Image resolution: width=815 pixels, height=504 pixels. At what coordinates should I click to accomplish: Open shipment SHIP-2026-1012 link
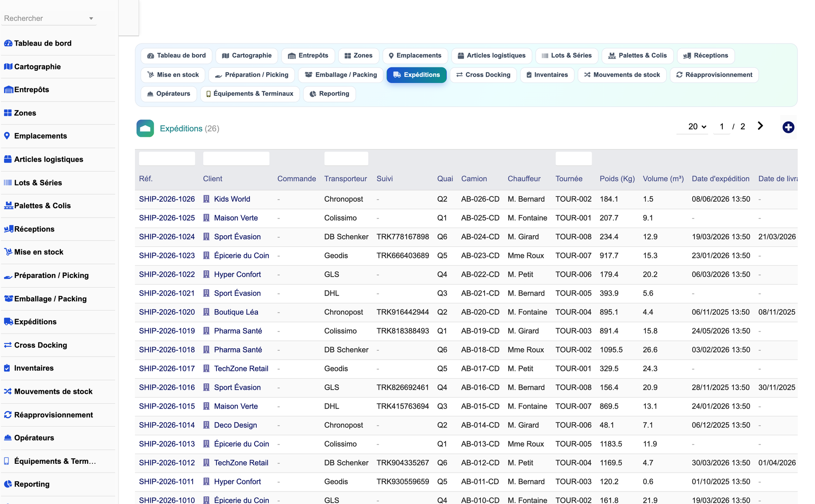tap(167, 463)
